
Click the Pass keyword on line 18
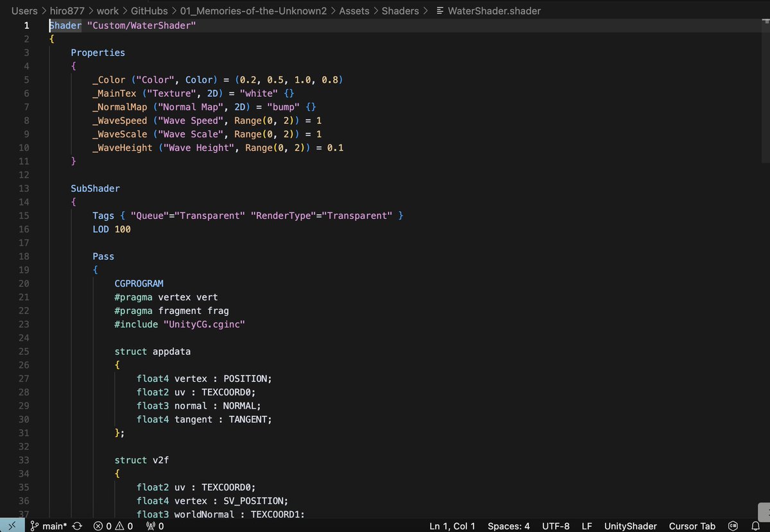click(x=103, y=257)
